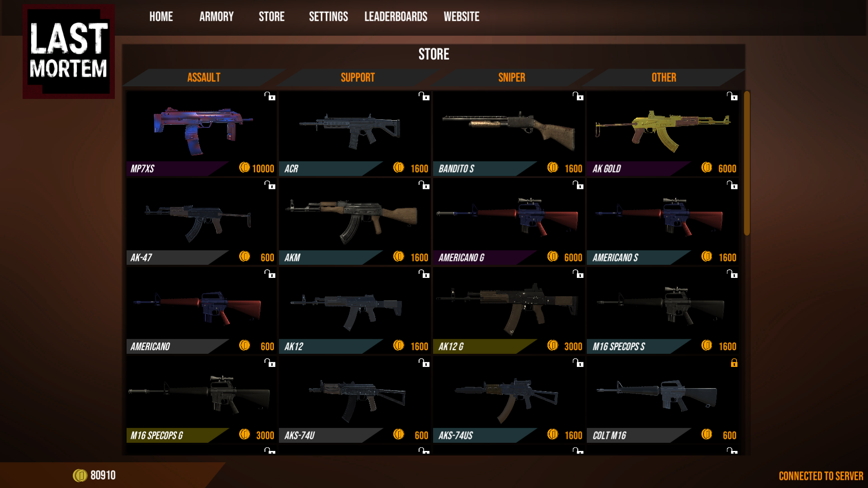Image resolution: width=868 pixels, height=488 pixels.
Task: Click the Americano S name label
Action: (x=615, y=258)
